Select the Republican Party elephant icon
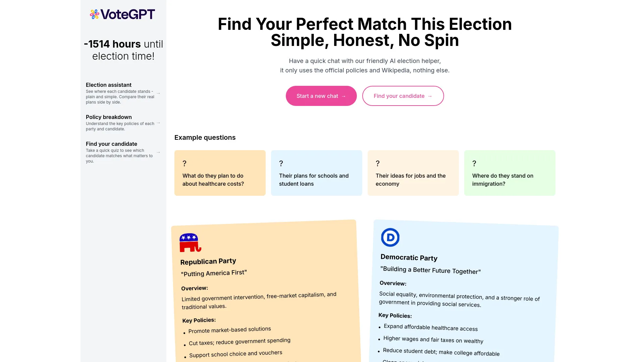This screenshot has height=362, width=644. 190,242
